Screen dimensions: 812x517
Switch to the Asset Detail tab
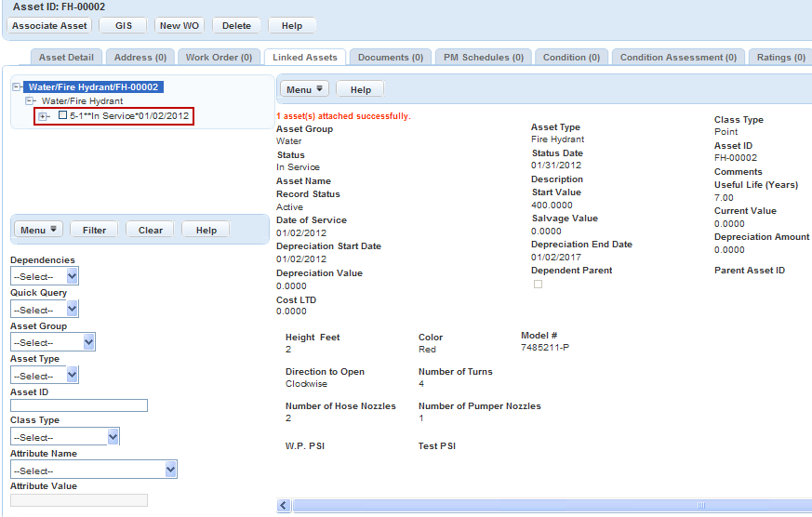coord(66,58)
